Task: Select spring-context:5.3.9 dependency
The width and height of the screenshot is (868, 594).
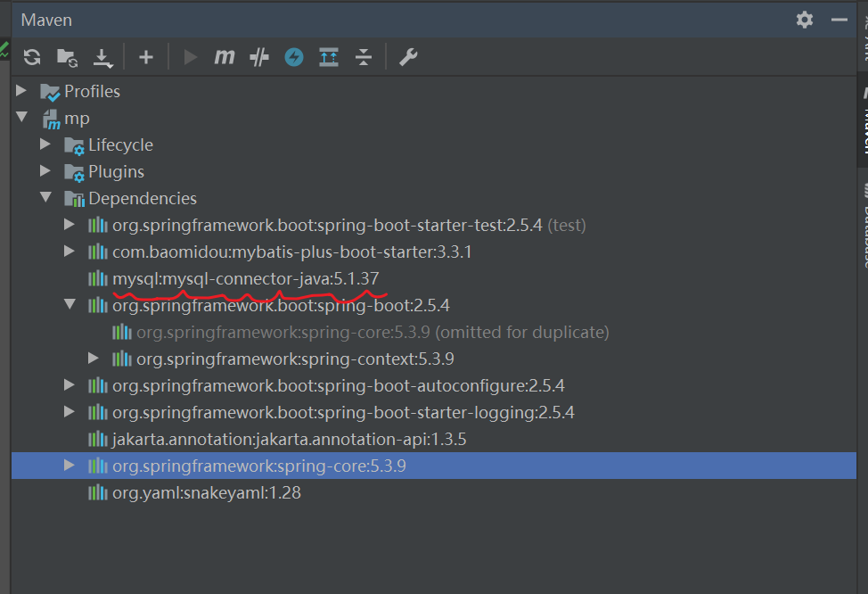Action: point(434,359)
